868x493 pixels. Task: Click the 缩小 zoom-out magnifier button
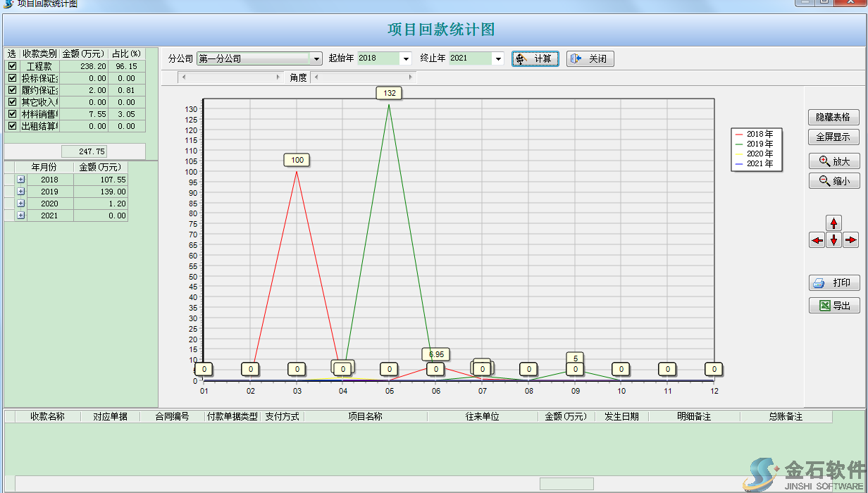tap(833, 181)
